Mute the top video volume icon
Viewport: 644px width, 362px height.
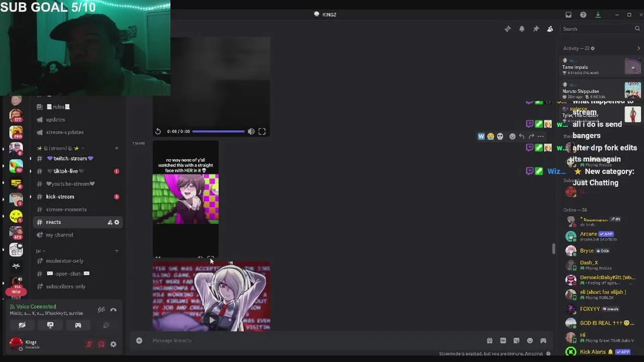click(251, 131)
